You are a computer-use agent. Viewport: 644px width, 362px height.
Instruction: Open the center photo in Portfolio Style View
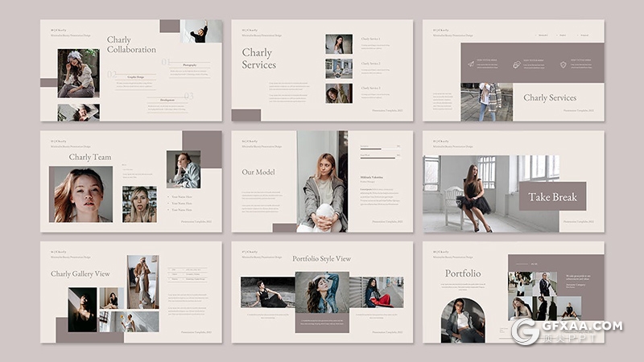(x=322, y=293)
